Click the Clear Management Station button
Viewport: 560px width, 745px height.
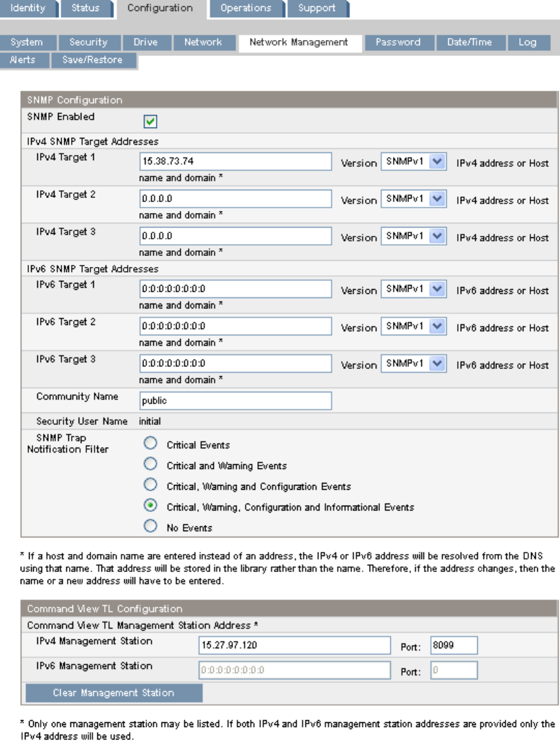point(114,693)
